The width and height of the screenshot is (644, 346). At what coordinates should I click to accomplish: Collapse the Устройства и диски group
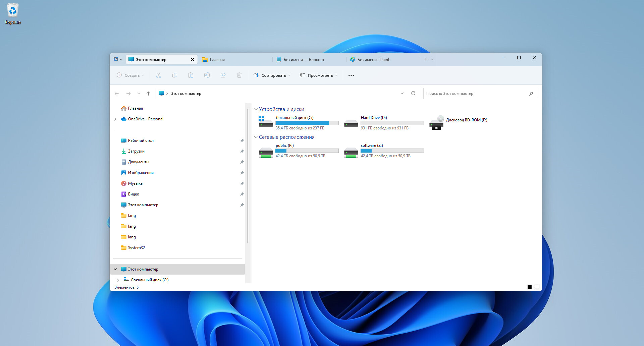pos(256,109)
